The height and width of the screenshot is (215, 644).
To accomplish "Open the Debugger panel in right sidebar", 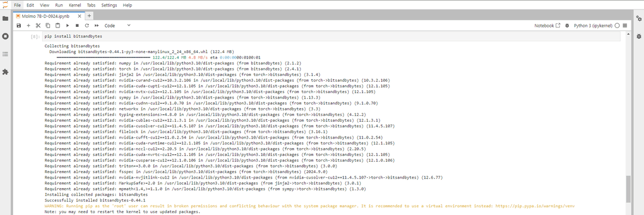I will click(639, 36).
